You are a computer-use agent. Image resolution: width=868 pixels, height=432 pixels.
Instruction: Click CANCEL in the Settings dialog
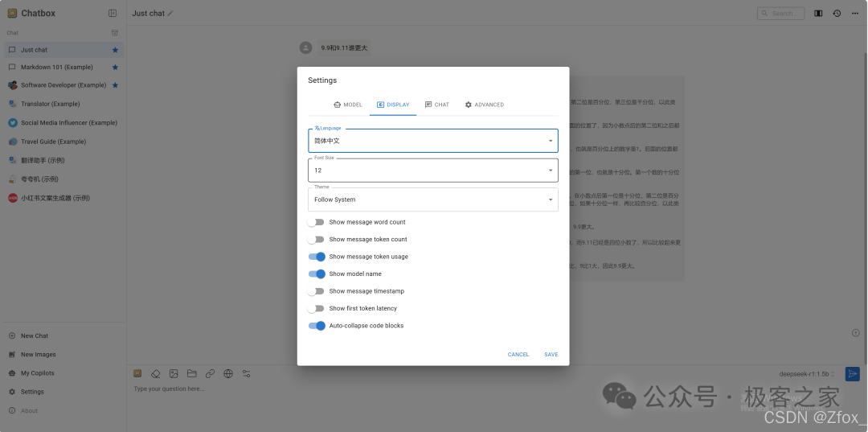(x=518, y=355)
